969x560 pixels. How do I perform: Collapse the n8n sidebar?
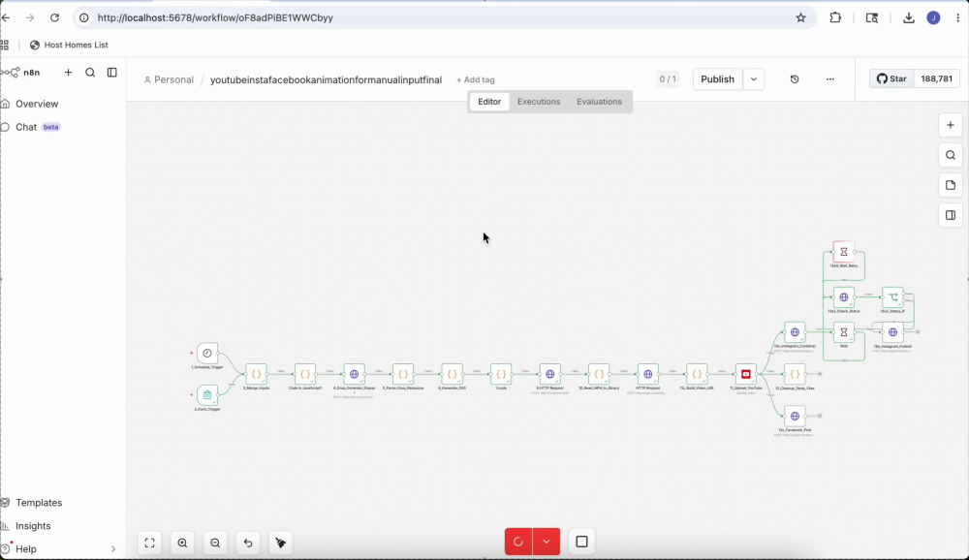click(111, 73)
